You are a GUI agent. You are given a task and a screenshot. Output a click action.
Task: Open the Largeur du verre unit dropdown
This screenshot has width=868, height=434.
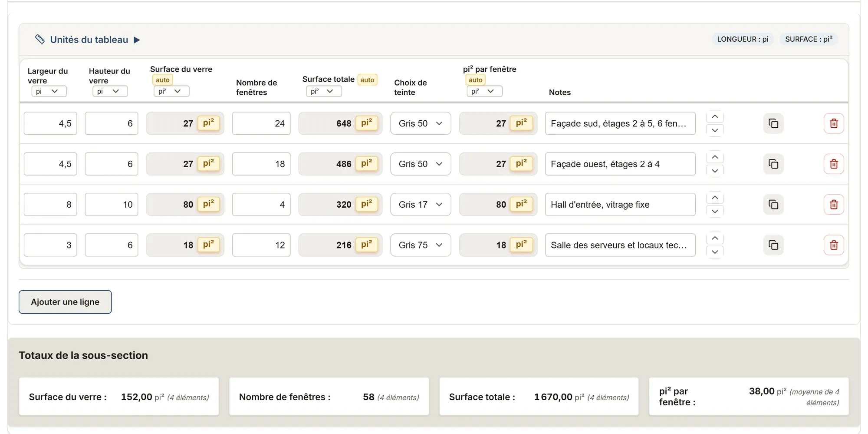[x=49, y=91]
